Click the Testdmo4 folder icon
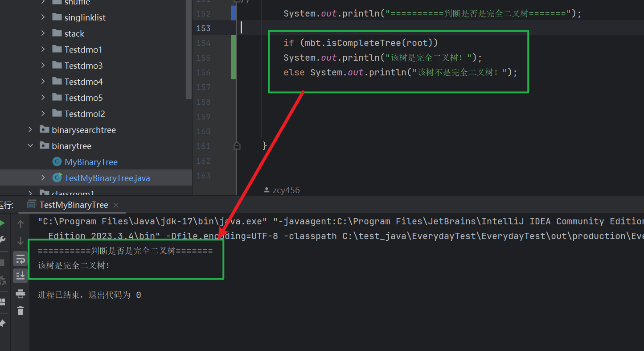Viewport: 644px width, 351px height. coord(57,82)
